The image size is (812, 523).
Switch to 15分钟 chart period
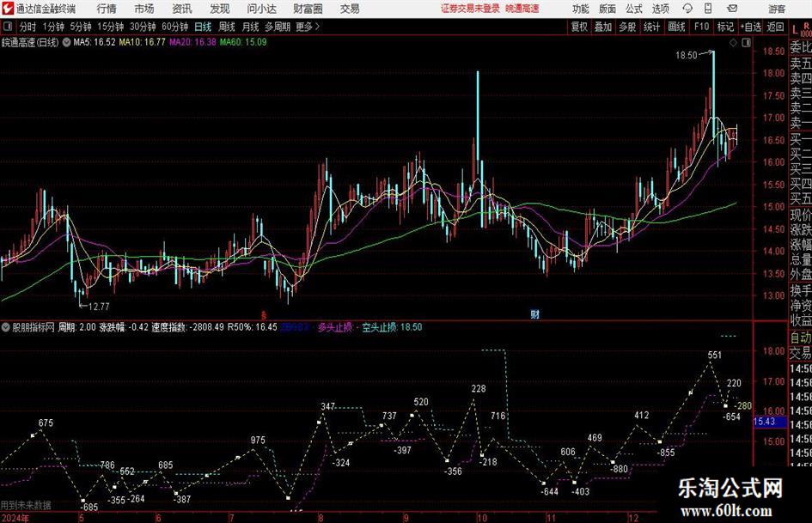coord(110,27)
